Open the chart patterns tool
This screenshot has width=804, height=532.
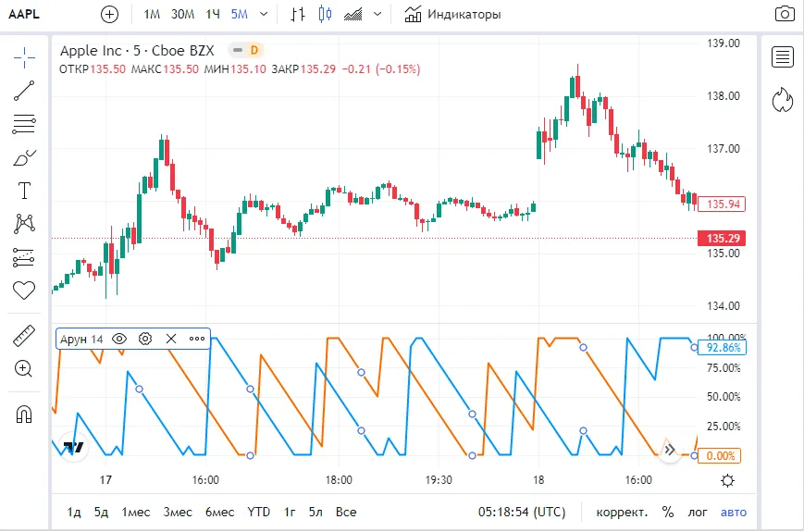24,224
